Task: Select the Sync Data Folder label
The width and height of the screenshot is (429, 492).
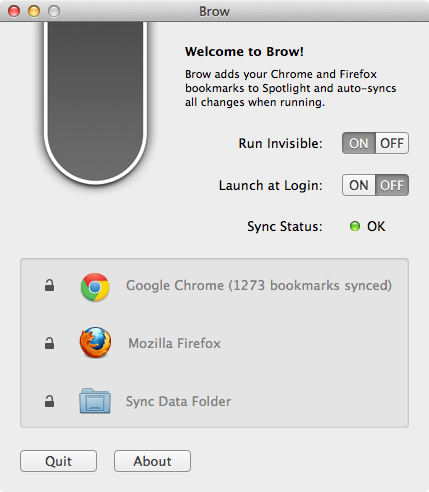Action: tap(178, 402)
